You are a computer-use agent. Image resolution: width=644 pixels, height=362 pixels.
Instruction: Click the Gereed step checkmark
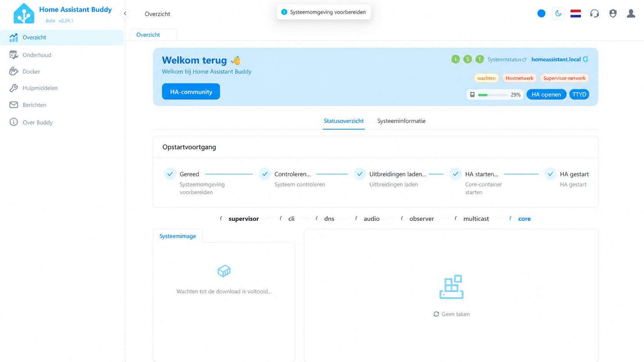pyautogui.click(x=170, y=174)
